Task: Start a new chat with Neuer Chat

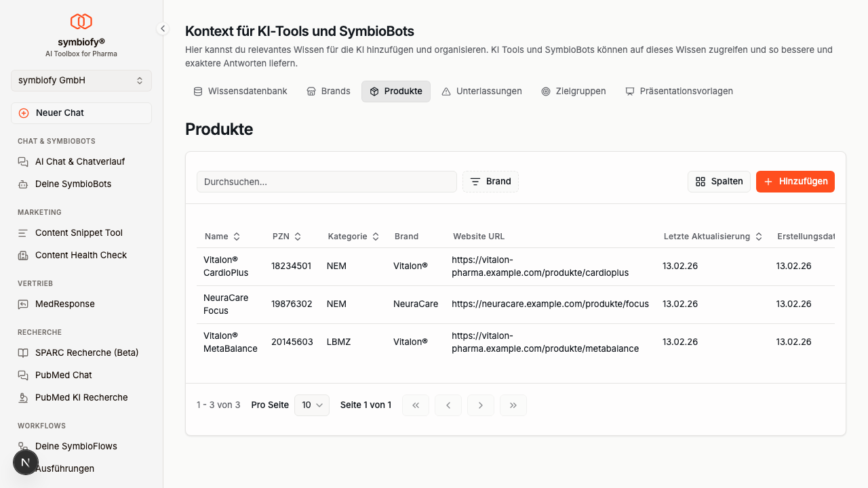Action: pos(81,113)
